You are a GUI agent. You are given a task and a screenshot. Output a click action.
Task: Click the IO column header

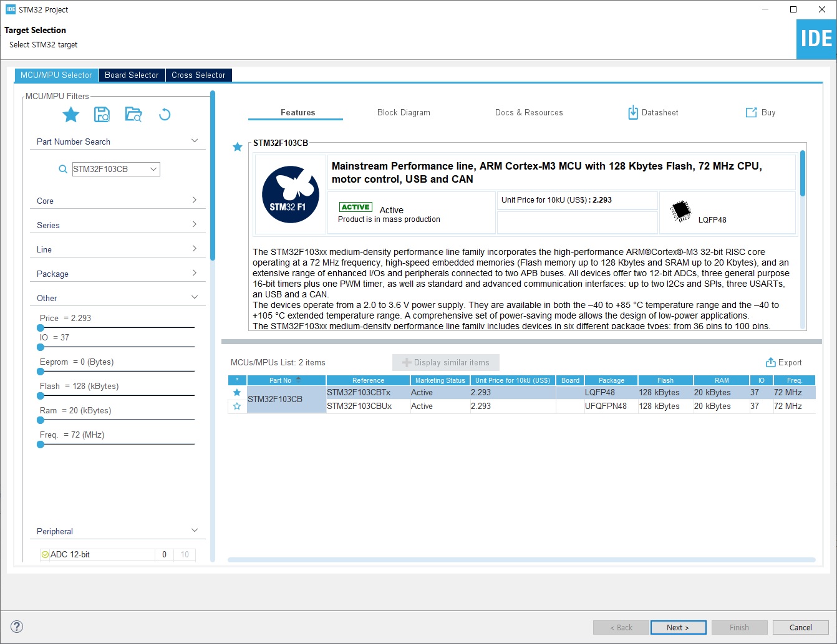point(761,380)
